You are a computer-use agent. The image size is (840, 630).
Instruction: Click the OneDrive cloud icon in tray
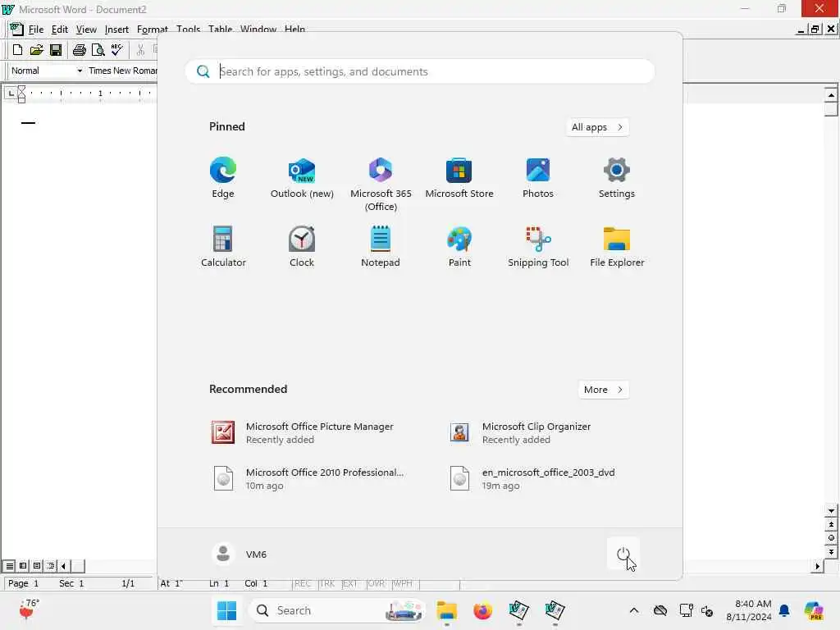coord(660,610)
